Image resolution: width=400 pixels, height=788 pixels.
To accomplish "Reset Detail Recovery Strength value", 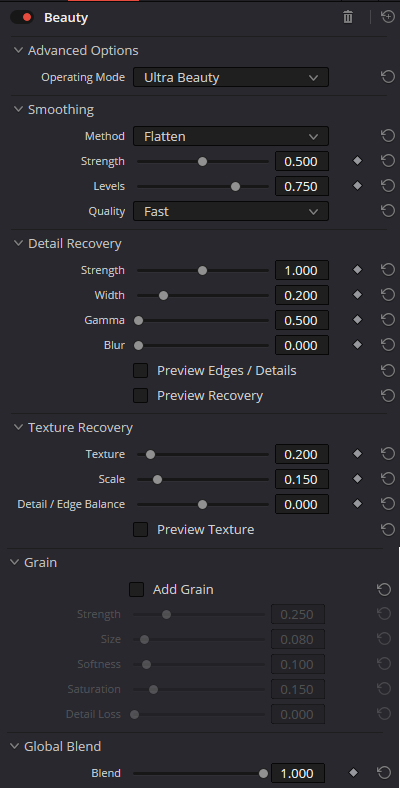I will (x=387, y=270).
